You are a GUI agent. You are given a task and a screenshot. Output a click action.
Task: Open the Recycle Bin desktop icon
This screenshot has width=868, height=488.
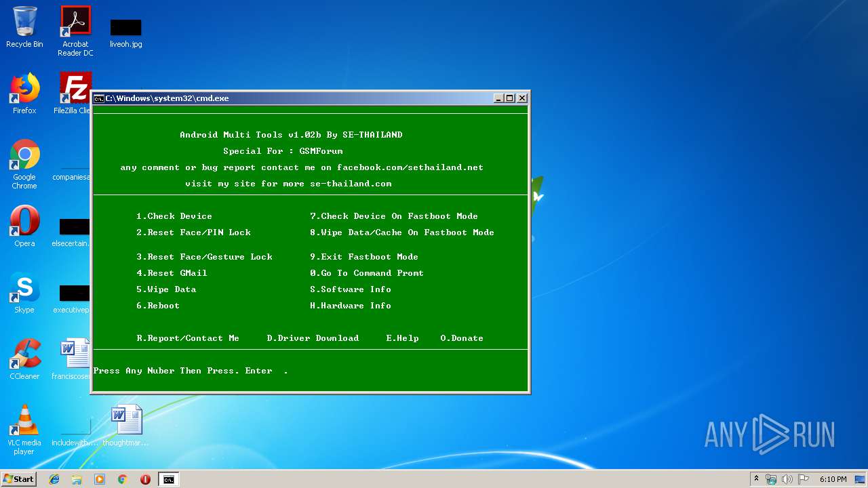pyautogui.click(x=24, y=27)
